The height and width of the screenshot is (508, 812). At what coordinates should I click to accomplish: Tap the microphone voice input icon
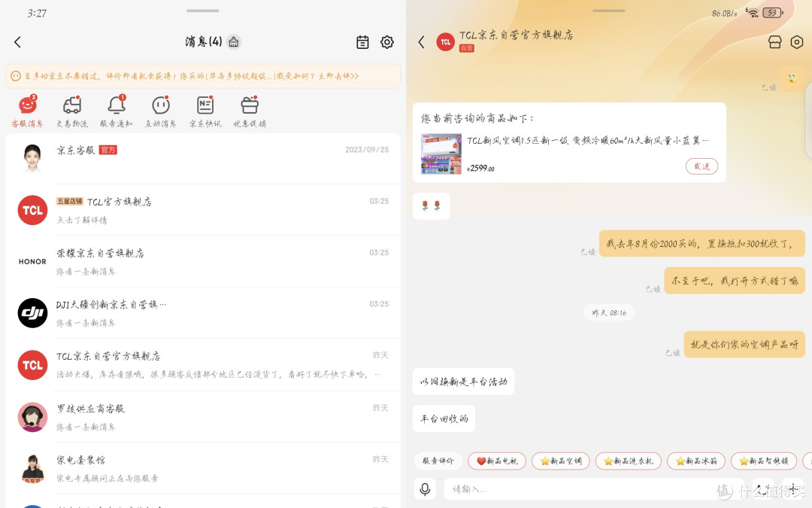pos(425,489)
